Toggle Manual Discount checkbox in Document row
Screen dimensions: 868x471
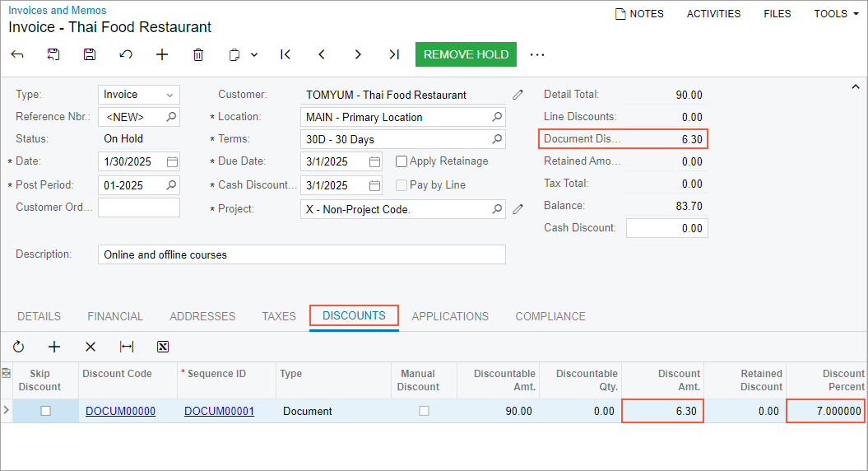424,411
